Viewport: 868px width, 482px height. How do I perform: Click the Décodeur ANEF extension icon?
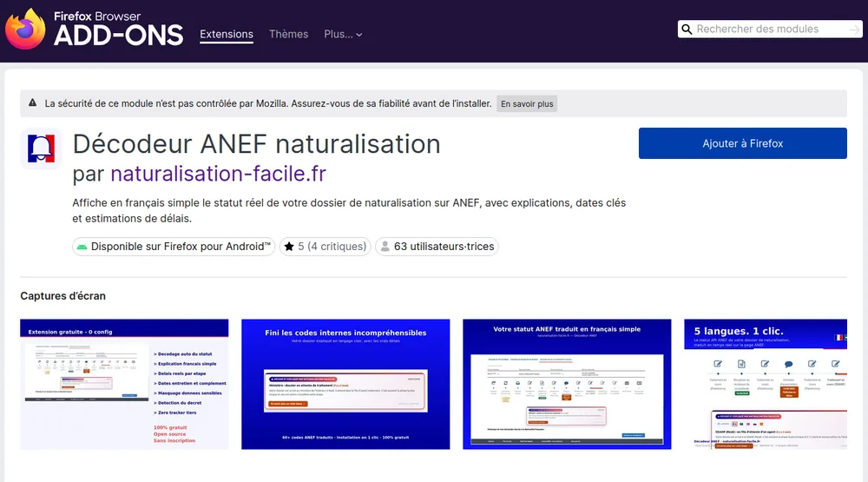click(41, 149)
